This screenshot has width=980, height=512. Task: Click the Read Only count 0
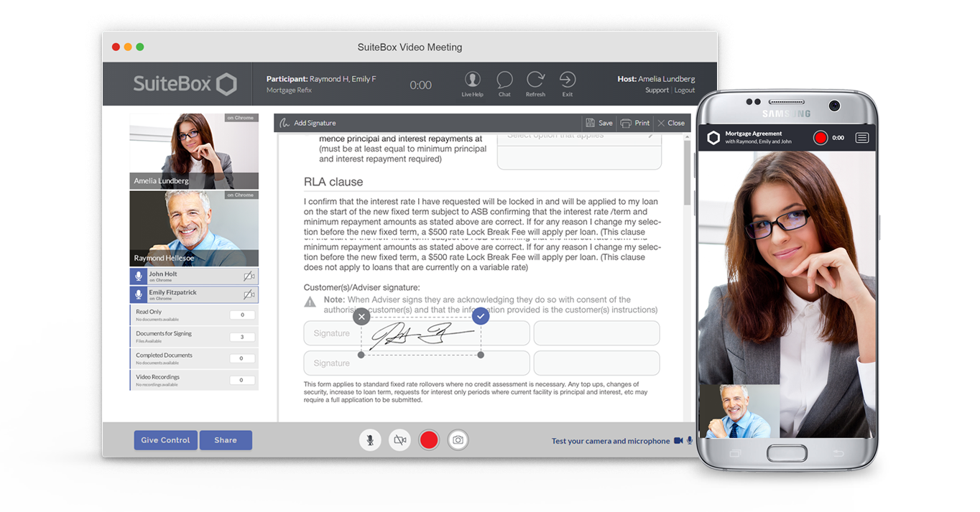pos(242,315)
